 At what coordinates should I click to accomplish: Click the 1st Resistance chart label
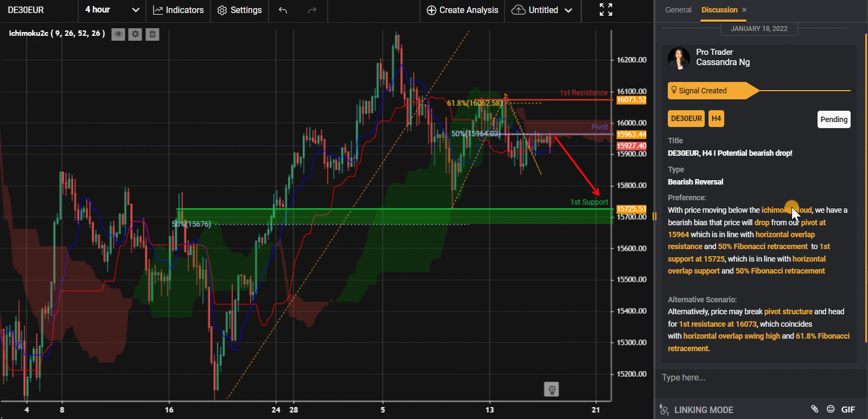pos(584,93)
